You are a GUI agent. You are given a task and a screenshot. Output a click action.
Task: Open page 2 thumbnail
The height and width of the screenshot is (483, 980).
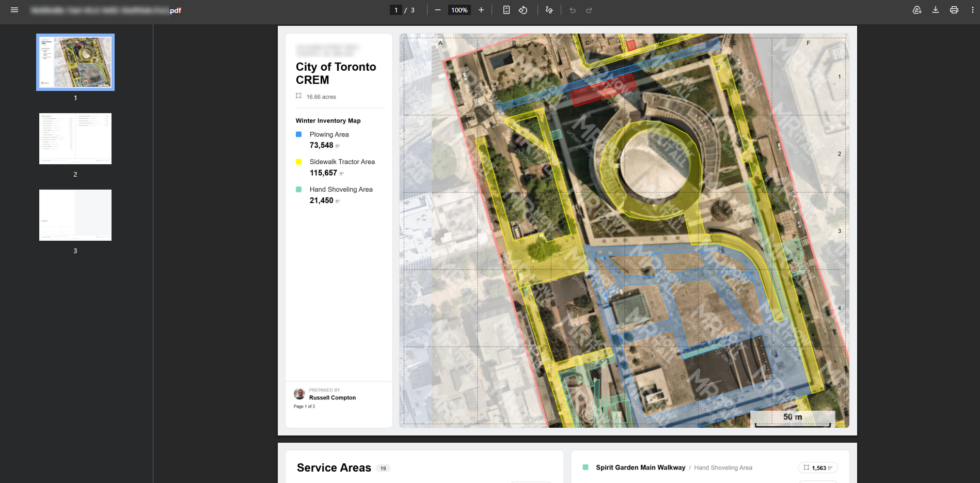tap(75, 138)
